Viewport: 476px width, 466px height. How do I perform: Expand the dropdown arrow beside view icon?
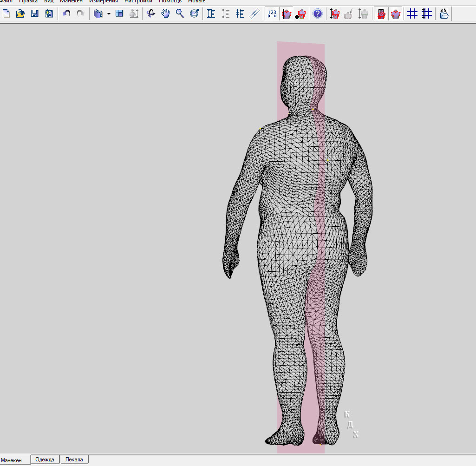pos(109,14)
